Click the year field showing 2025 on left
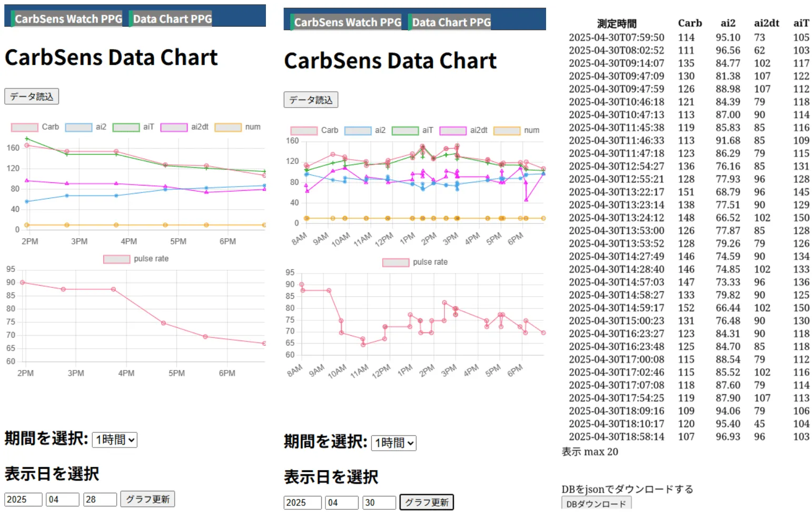The width and height of the screenshot is (812, 516). [x=23, y=499]
